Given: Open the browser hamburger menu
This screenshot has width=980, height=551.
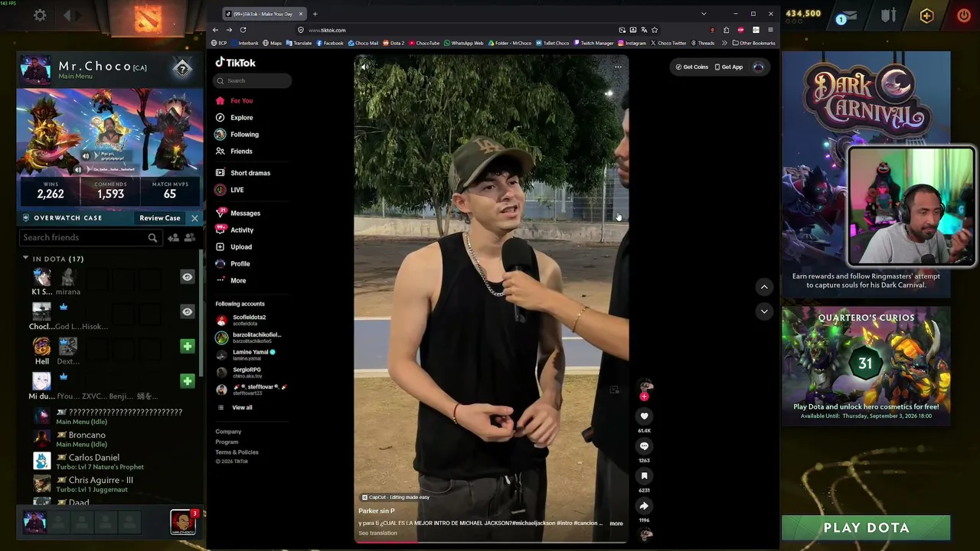Looking at the screenshot, I should tap(770, 30).
